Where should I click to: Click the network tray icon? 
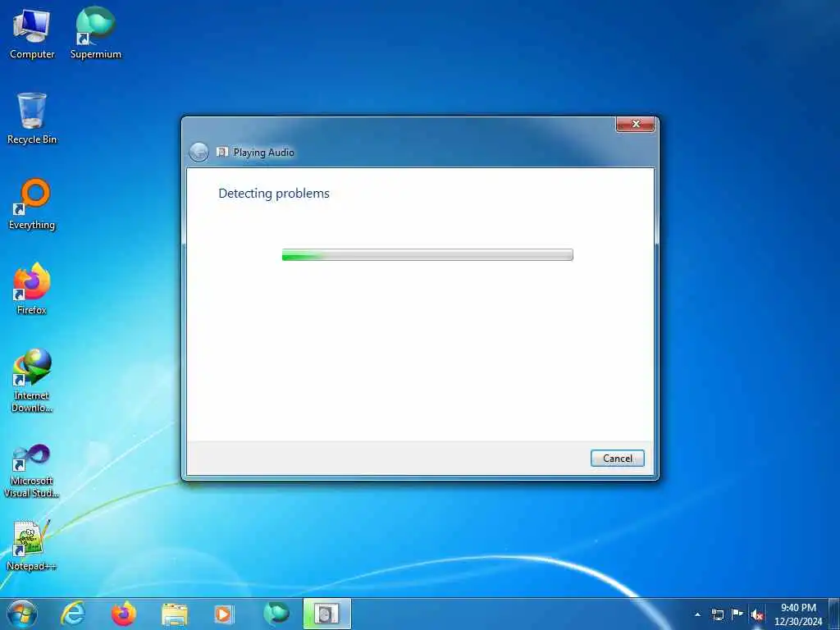pyautogui.click(x=717, y=614)
